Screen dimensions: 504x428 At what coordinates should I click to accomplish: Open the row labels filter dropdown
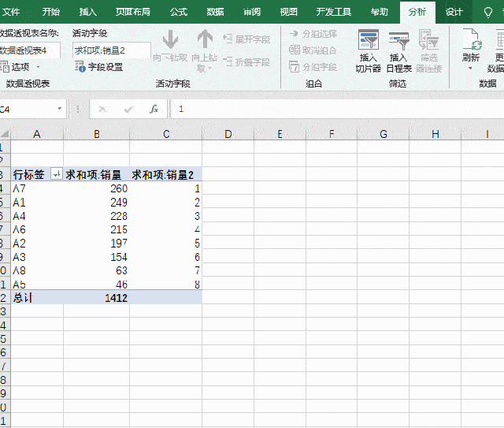[56, 174]
